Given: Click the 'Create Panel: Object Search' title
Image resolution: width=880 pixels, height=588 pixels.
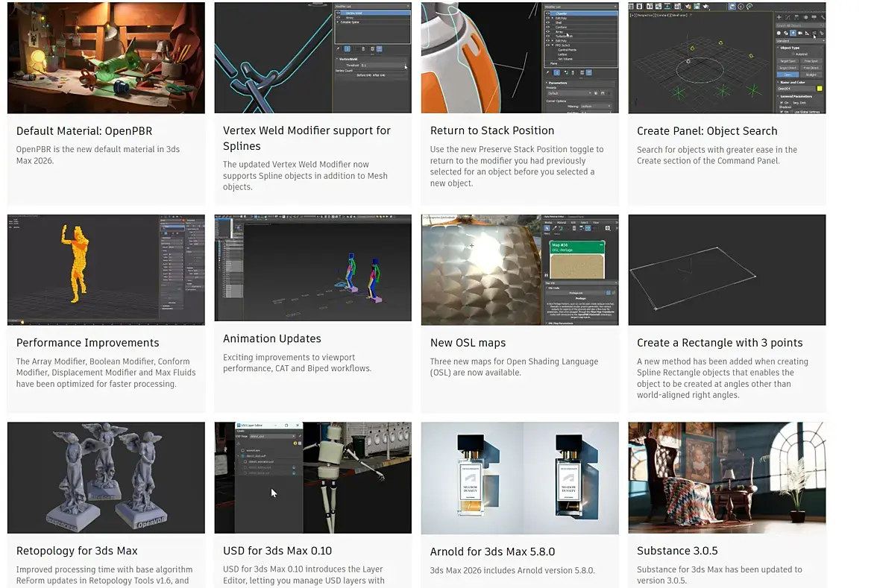Looking at the screenshot, I should pyautogui.click(x=707, y=130).
